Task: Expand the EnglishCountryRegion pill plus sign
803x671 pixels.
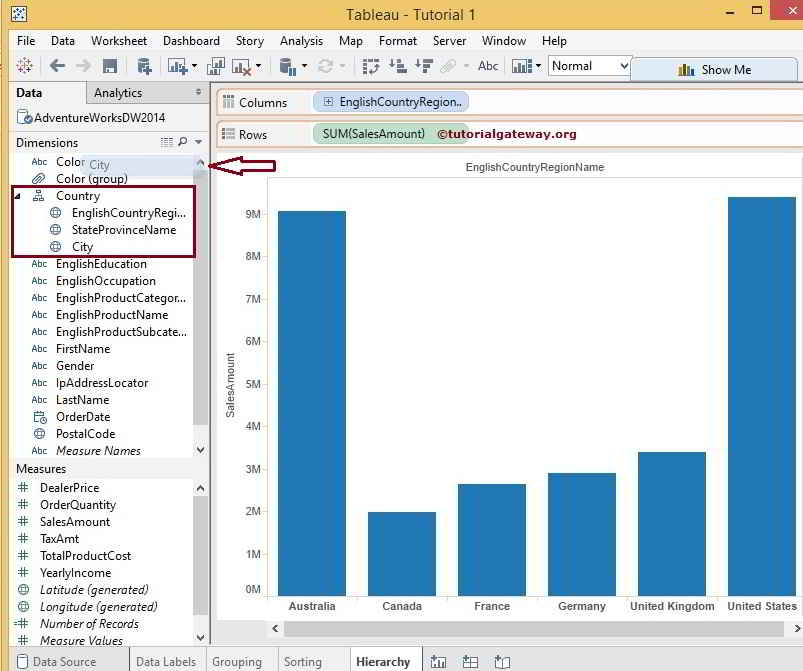Action: point(328,102)
